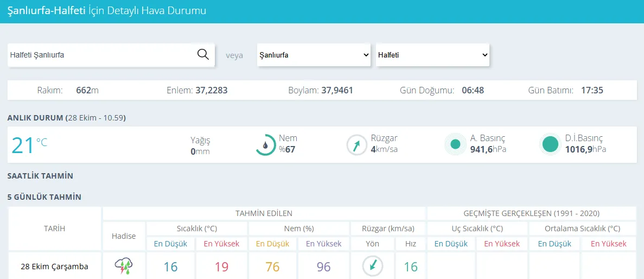Click the Yön column header
This screenshot has width=644, height=279.
[373, 244]
